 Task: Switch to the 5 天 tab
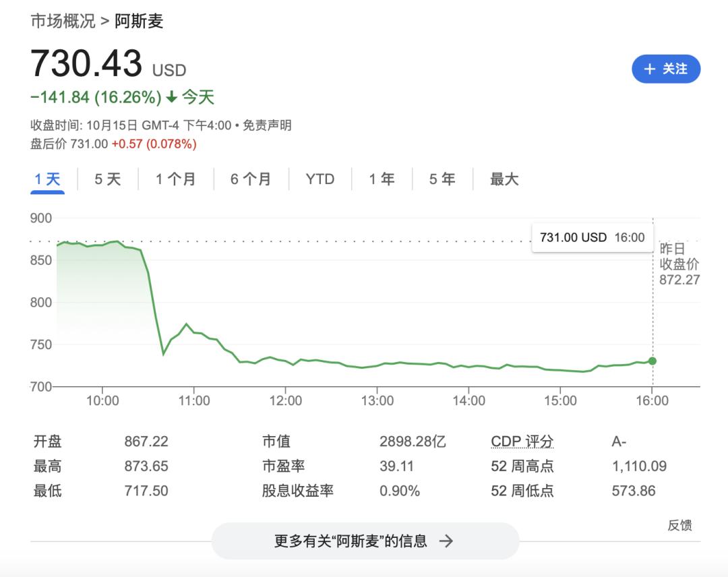108,179
